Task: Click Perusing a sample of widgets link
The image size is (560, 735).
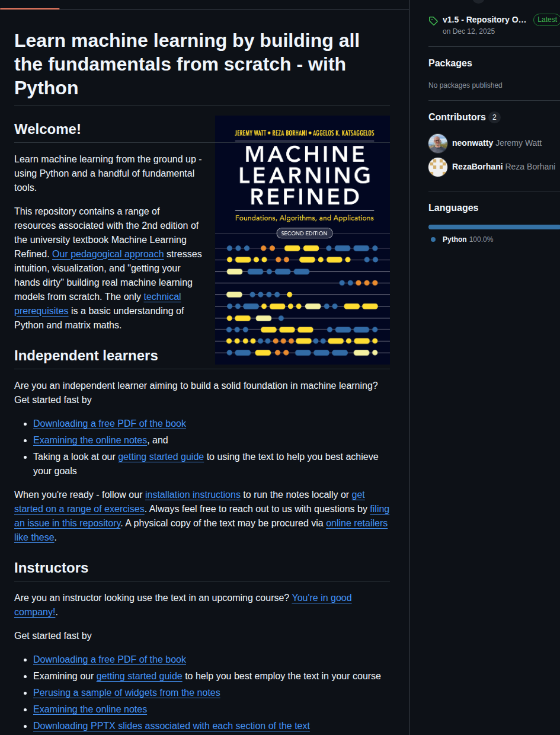Action: tap(127, 693)
